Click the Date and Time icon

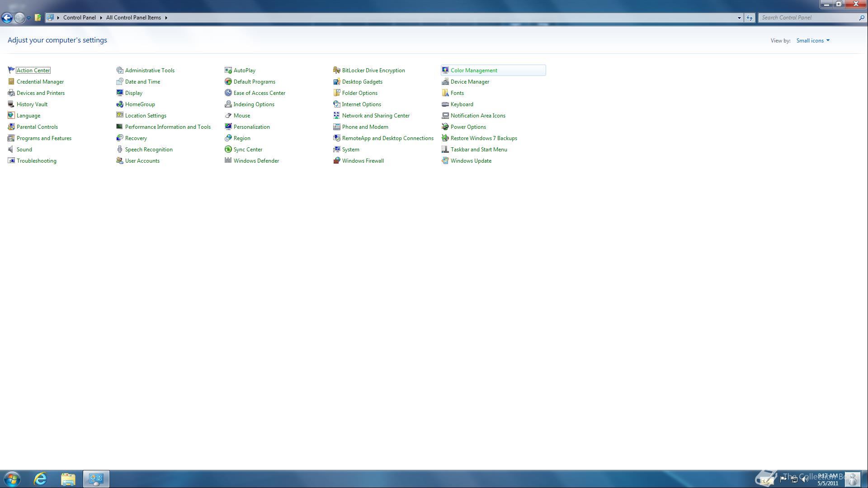coord(120,81)
